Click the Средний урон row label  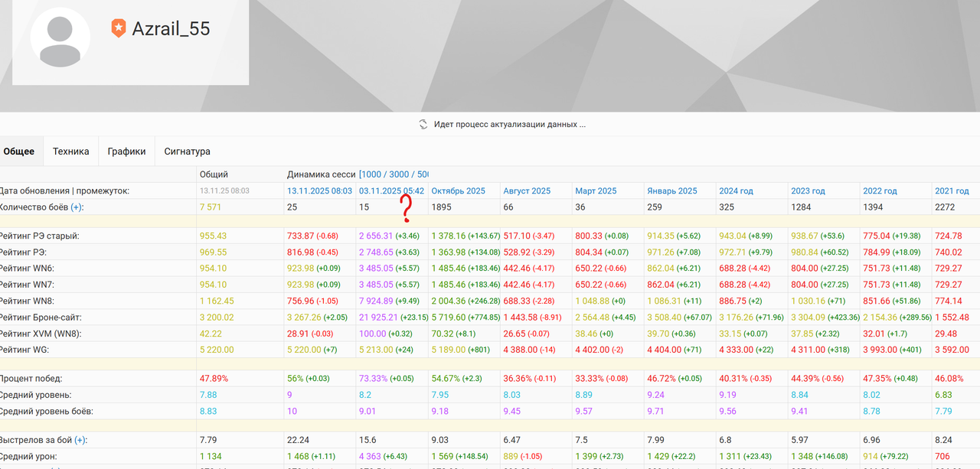(29, 456)
